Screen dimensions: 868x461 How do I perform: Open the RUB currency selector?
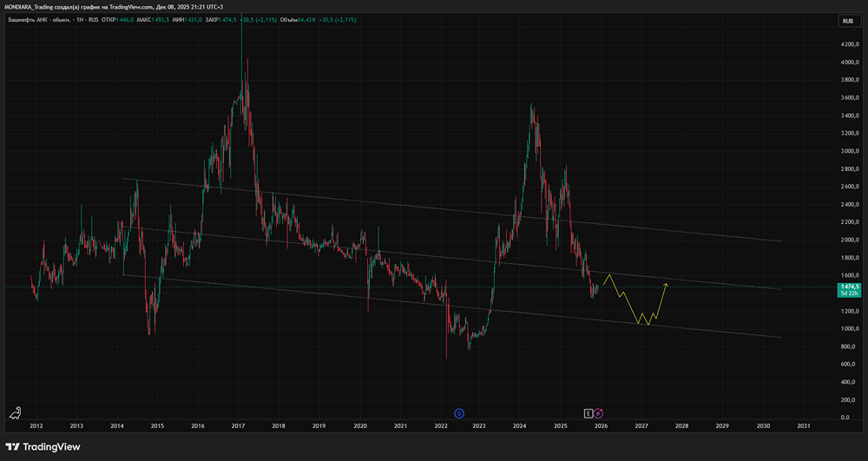pos(846,21)
